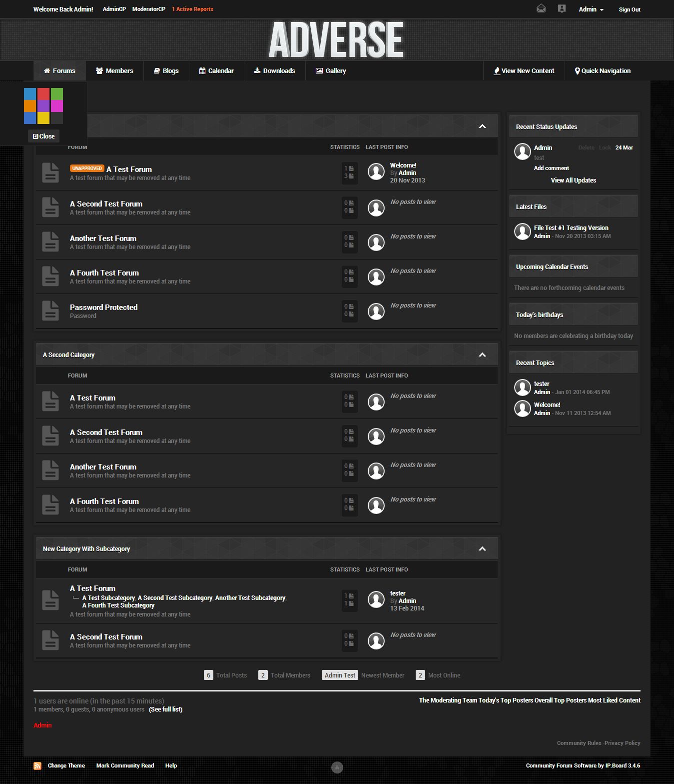Pick the dark gray theme color swatch
Image resolution: width=674 pixels, height=784 pixels.
57,118
